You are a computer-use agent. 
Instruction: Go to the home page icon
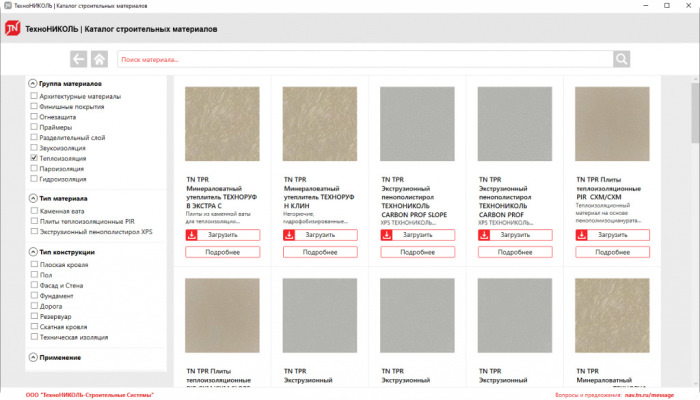(x=100, y=59)
